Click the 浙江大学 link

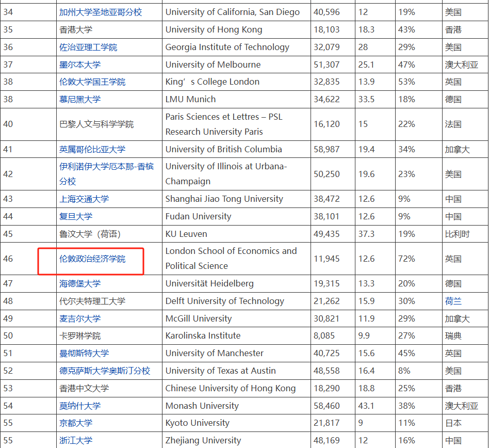[x=76, y=440]
